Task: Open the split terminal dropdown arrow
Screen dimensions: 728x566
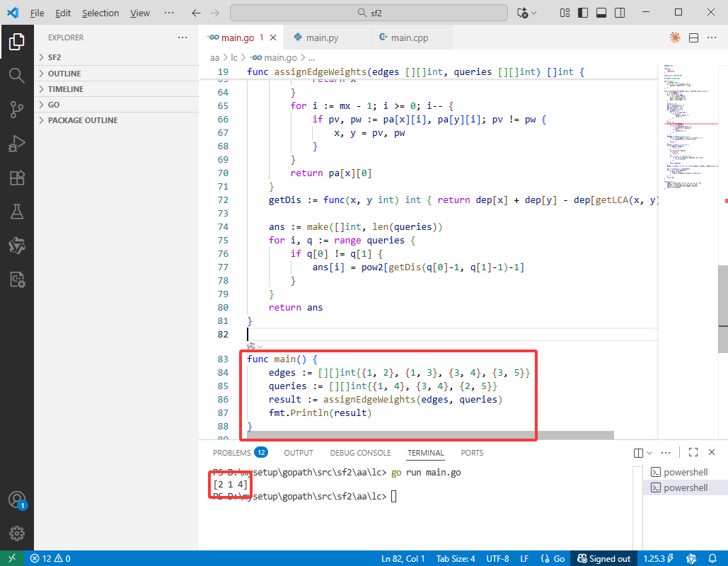Action: (x=649, y=453)
